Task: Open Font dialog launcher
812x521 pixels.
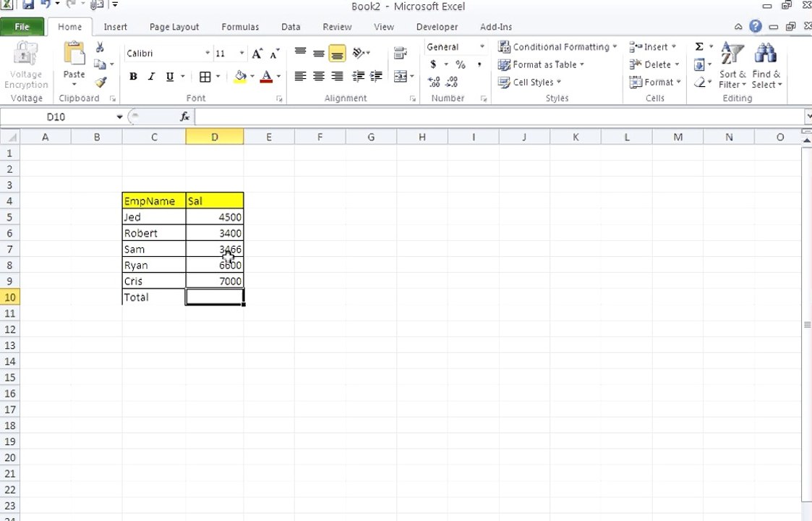Action: (x=279, y=98)
